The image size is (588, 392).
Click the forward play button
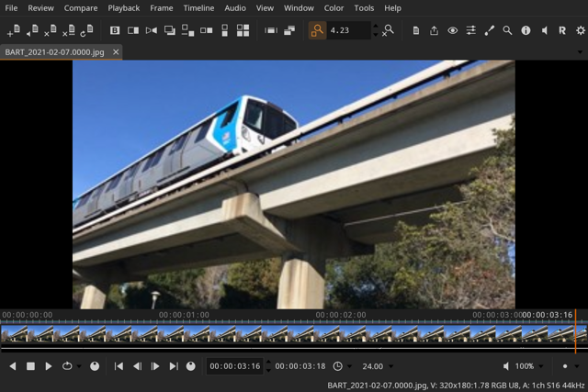[x=49, y=366]
